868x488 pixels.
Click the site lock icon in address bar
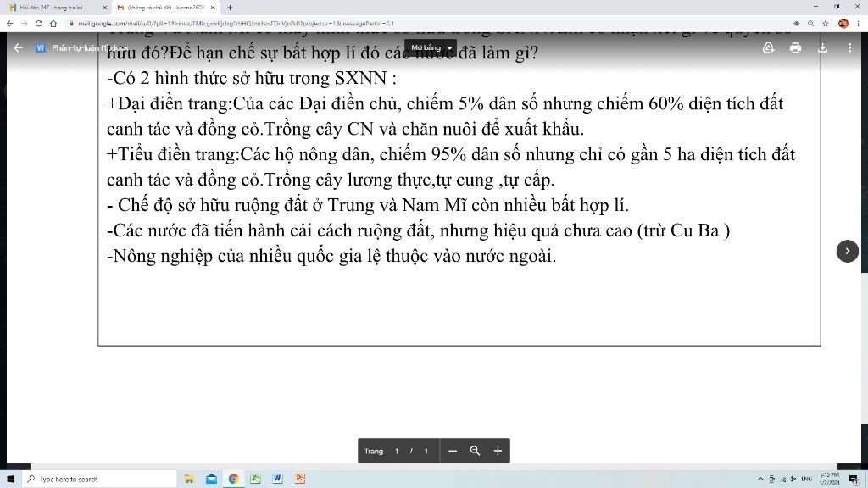(71, 23)
